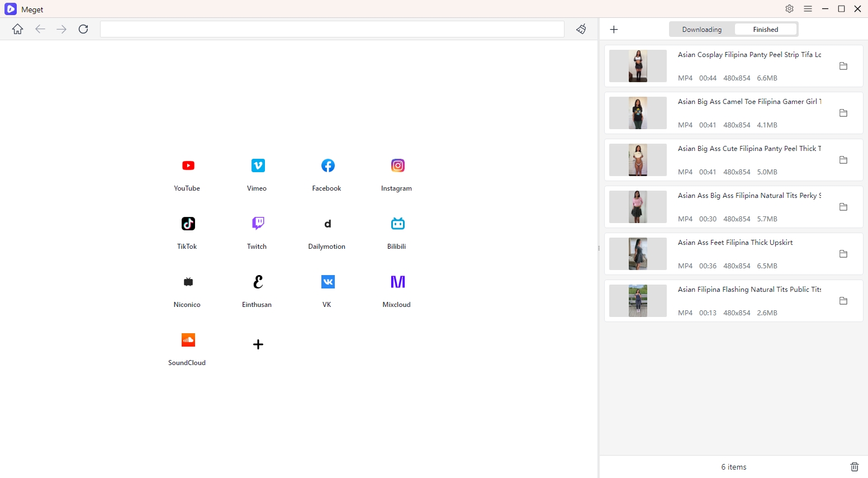Open the hamburger main menu
The height and width of the screenshot is (478, 868).
point(808,9)
